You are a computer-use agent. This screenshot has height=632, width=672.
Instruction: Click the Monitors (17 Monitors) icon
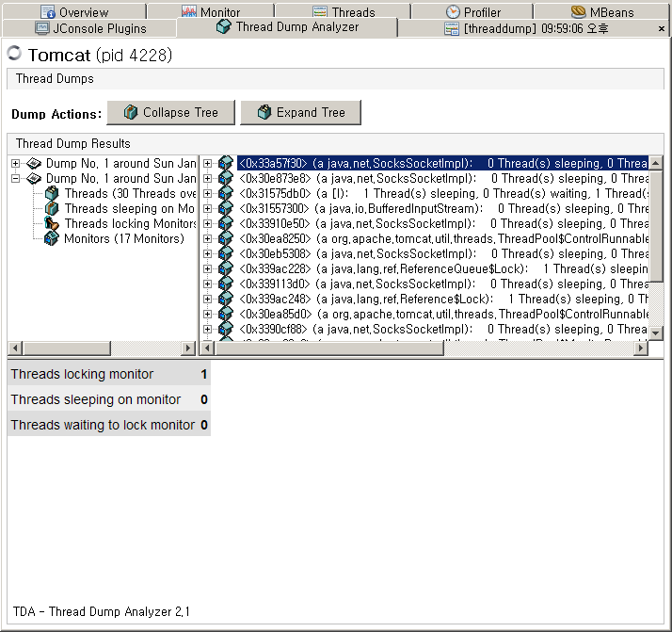coord(52,238)
